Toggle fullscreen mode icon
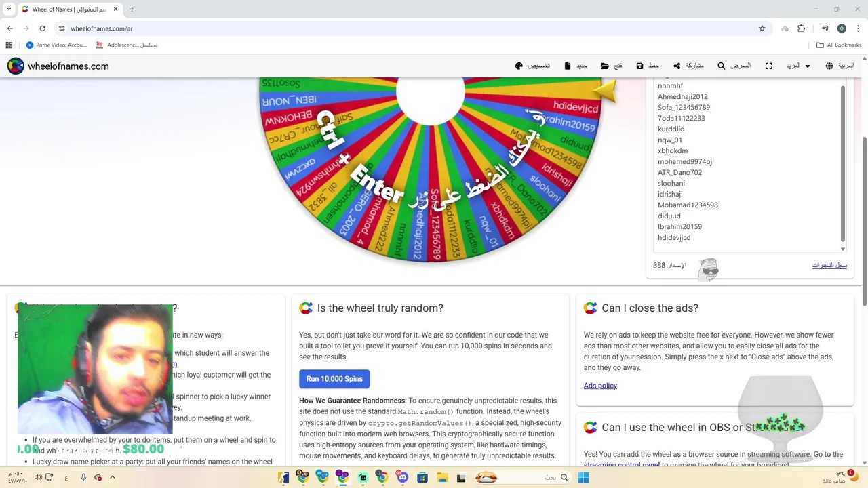The height and width of the screenshot is (488, 868). pyautogui.click(x=768, y=66)
